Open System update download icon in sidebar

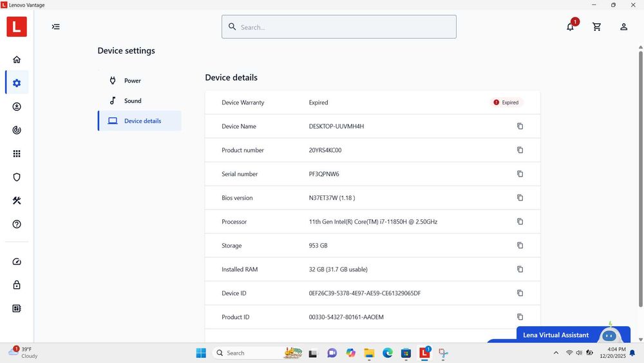point(17,106)
